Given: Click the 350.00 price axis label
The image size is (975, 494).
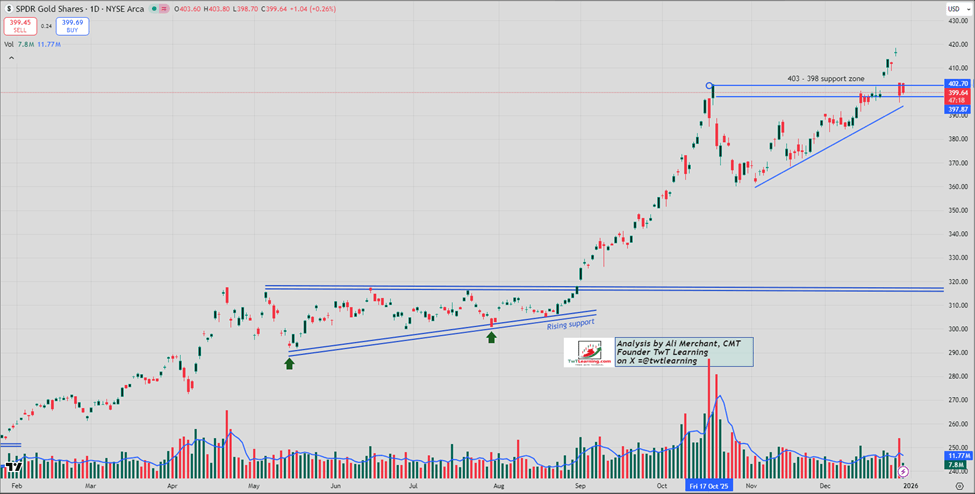Looking at the screenshot, I should [x=957, y=210].
